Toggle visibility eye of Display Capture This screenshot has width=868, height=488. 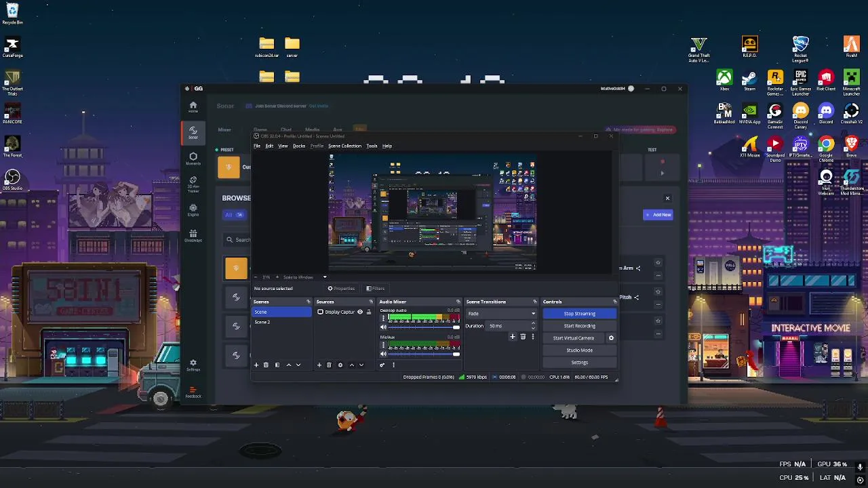[x=360, y=312]
